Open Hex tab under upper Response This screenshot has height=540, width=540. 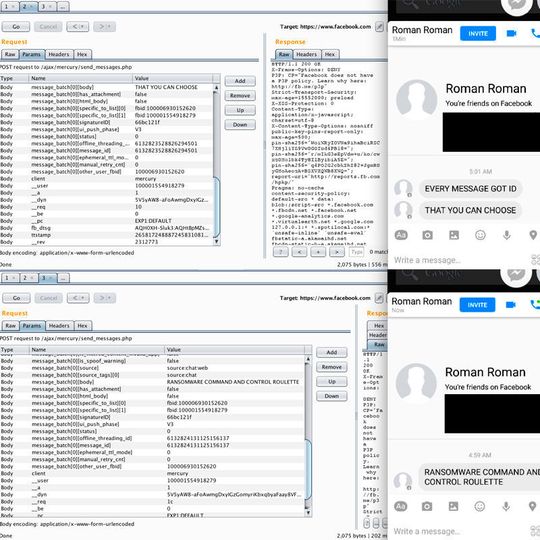330,54
